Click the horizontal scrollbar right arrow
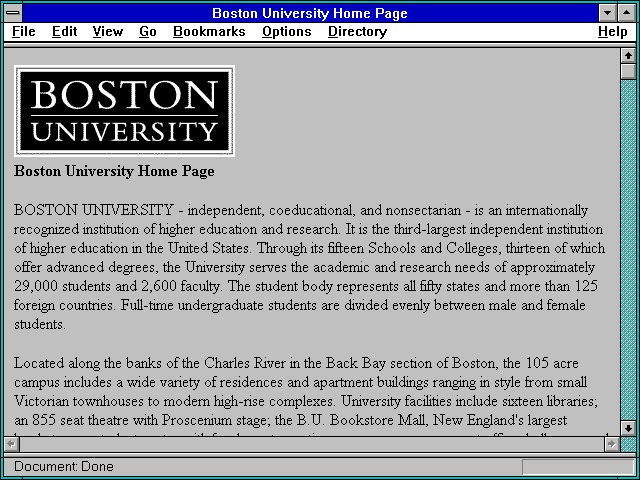The image size is (640, 480). (611, 444)
